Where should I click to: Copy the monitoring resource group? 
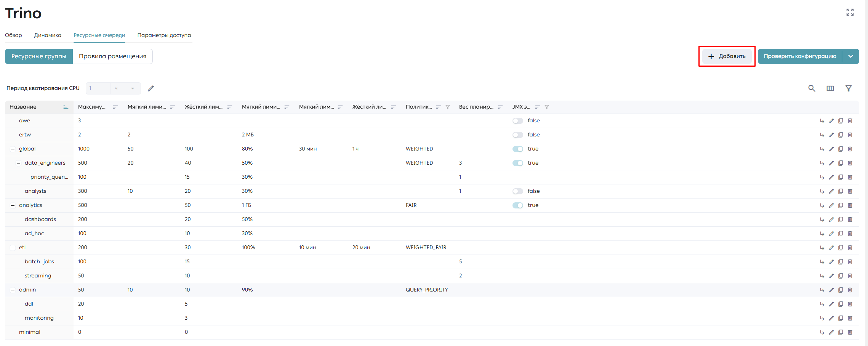(x=841, y=318)
